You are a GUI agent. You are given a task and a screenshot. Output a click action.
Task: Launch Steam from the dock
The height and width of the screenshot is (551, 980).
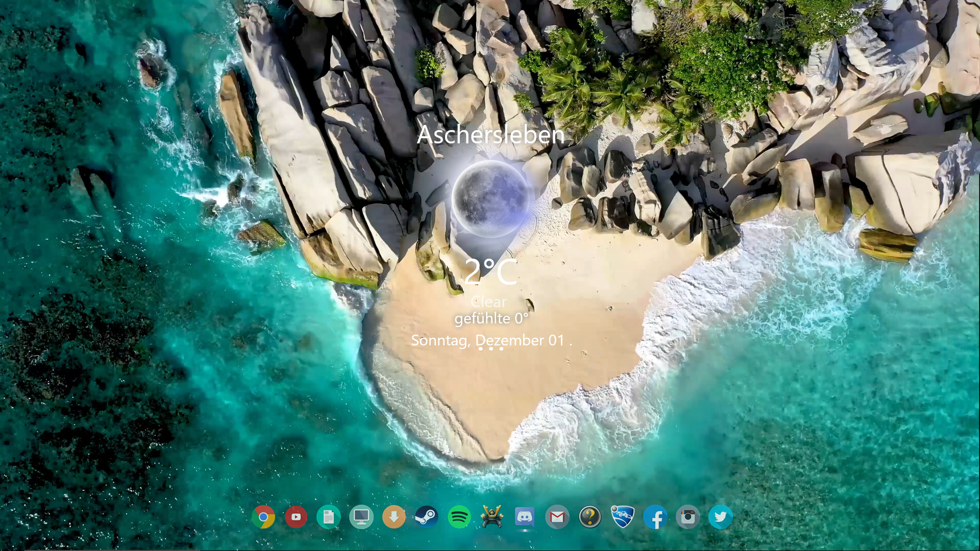tap(427, 517)
